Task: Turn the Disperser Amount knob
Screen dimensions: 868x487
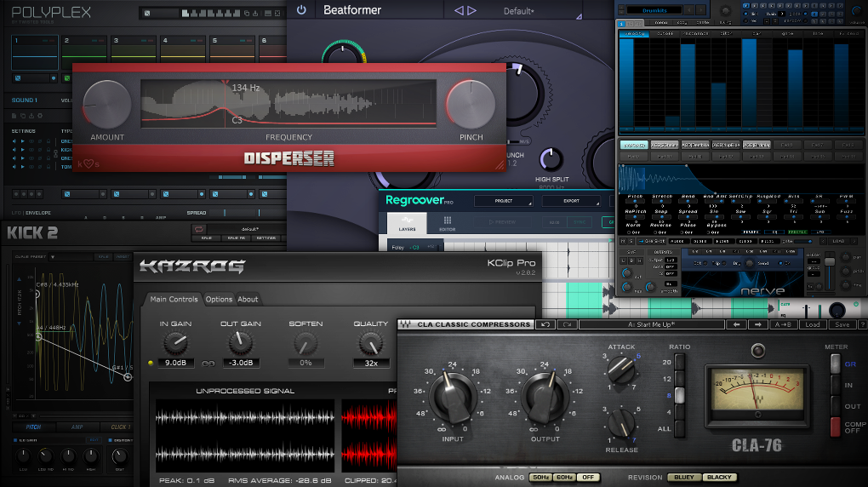Action: 107,105
